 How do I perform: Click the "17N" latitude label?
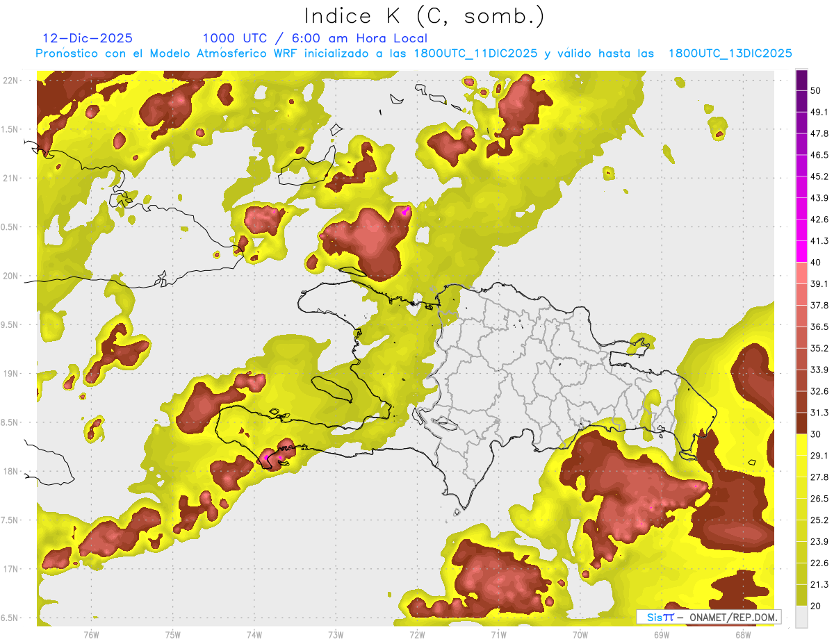tap(12, 570)
